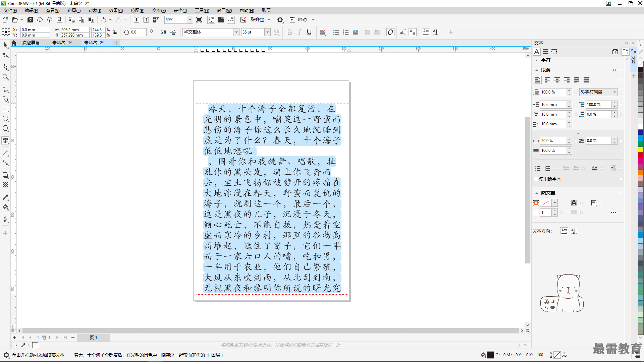The image size is (644, 362).
Task: Click add page plus button at bottom left
Action: pos(14,338)
